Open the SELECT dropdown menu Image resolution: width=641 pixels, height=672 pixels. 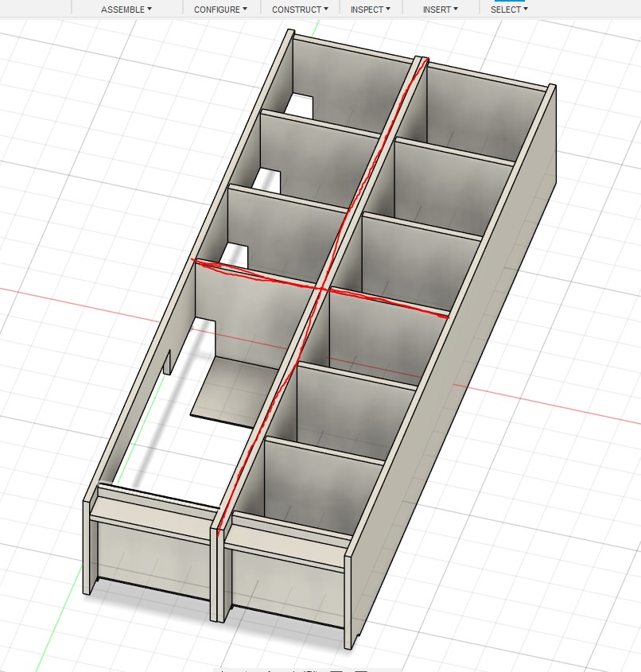[509, 10]
